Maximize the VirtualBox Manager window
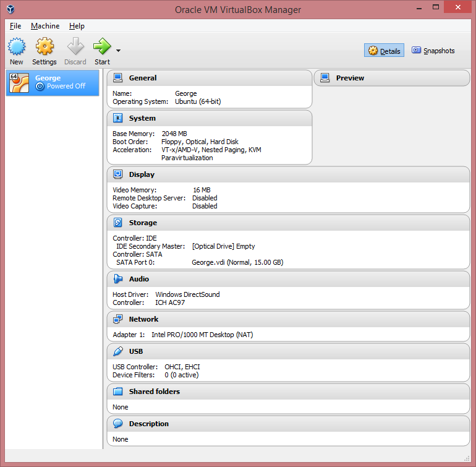The height and width of the screenshot is (467, 476). point(436,7)
